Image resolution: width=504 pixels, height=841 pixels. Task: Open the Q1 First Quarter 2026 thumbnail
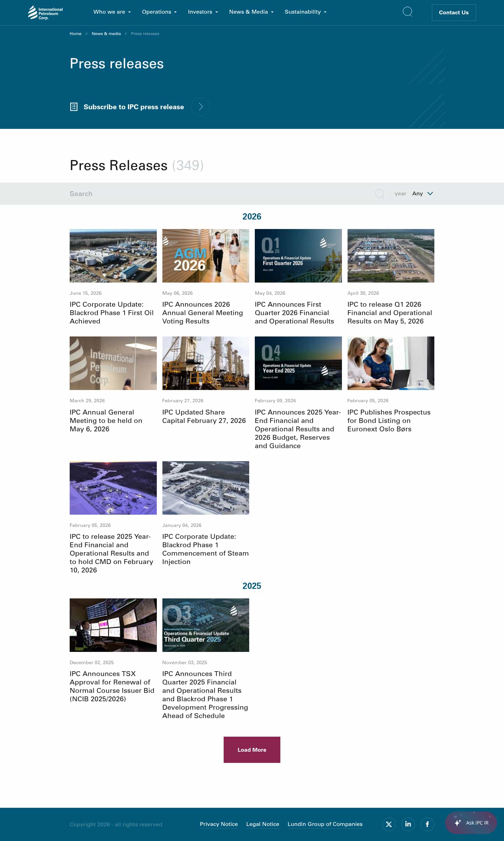click(x=298, y=256)
